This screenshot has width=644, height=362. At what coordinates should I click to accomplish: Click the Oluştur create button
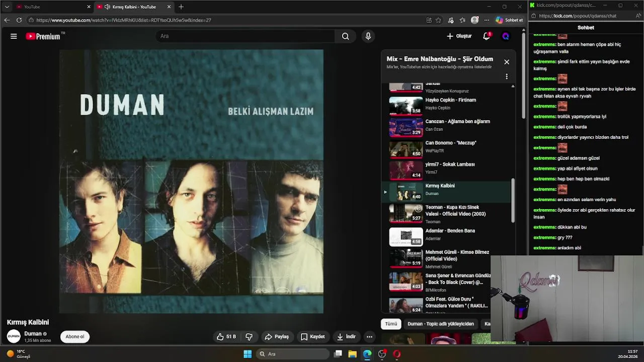[x=459, y=36]
